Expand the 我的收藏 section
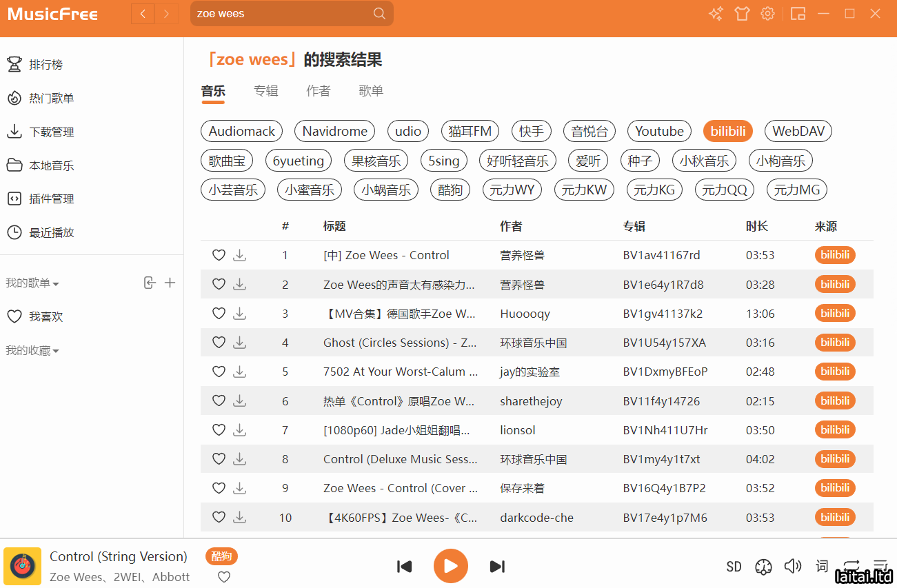Screen dimensions: 897x588 (x=32, y=351)
